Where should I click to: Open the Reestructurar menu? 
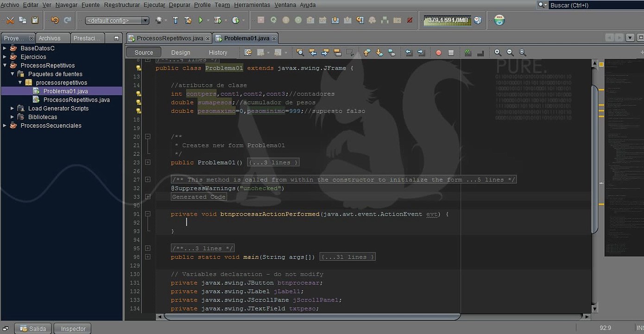pyautogui.click(x=122, y=5)
